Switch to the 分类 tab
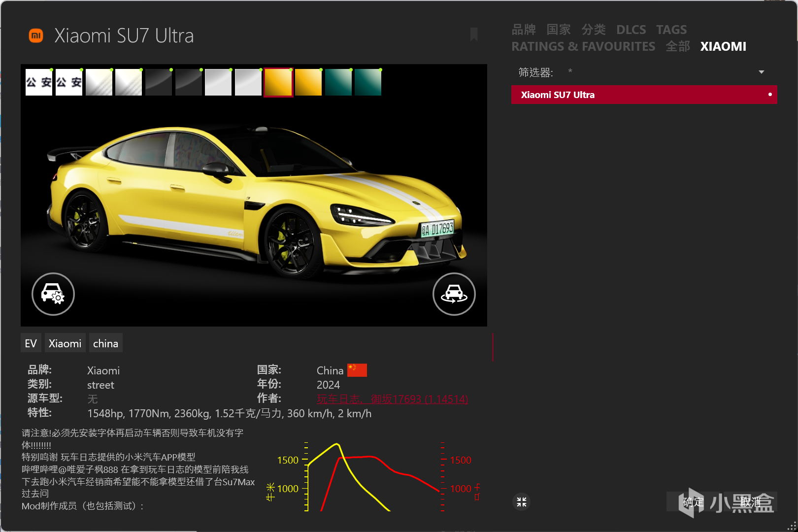The width and height of the screenshot is (798, 532). click(594, 30)
